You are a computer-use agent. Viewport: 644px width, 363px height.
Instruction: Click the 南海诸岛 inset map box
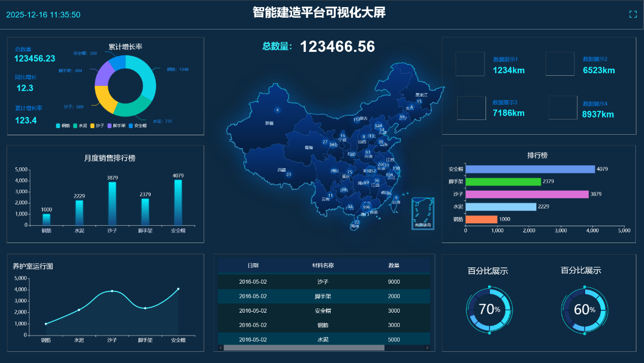[423, 213]
